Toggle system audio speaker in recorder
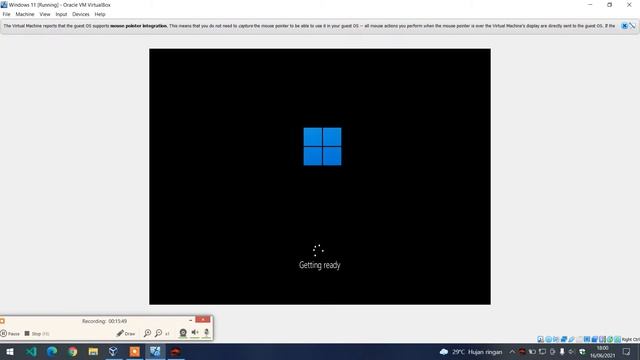Viewport: 640px width, 360px height. coord(195,333)
